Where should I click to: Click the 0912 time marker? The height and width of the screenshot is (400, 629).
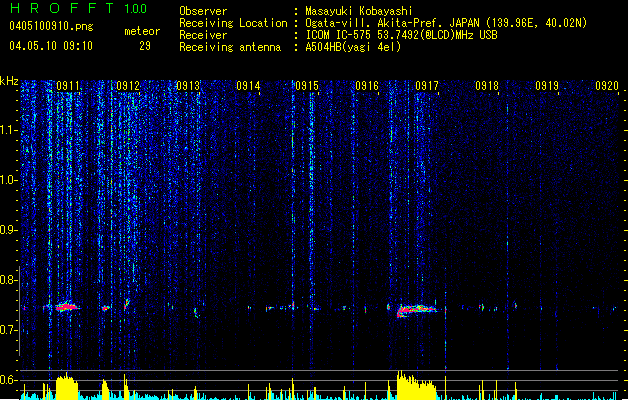[128, 85]
